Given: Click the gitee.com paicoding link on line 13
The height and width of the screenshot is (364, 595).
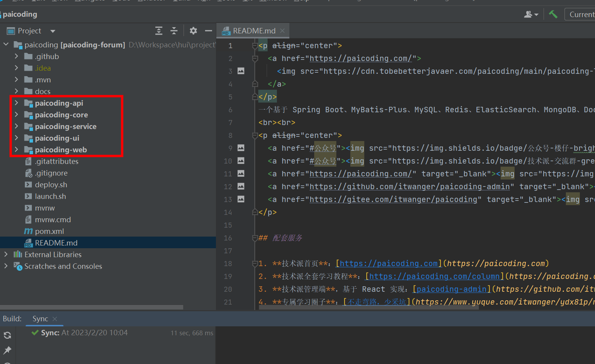Looking at the screenshot, I should point(393,199).
